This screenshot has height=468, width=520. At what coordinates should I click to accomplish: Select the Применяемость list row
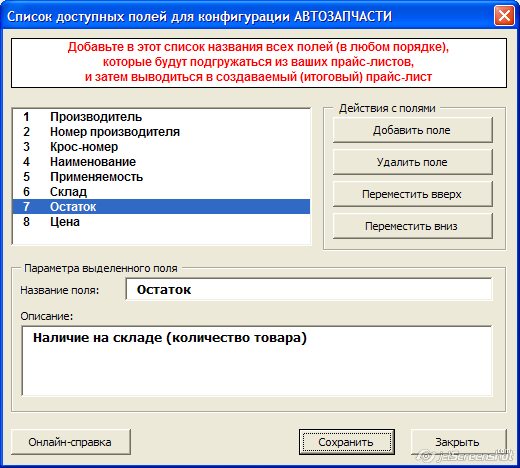[161, 177]
